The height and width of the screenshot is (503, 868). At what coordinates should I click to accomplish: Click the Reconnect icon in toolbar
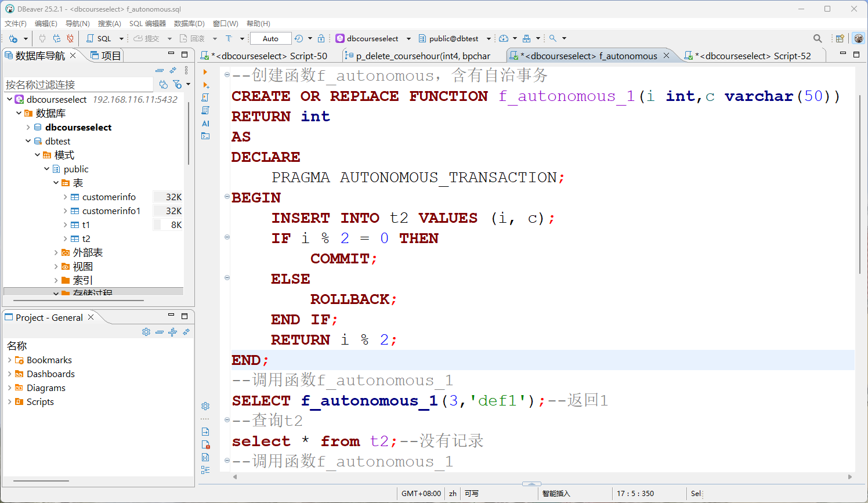(56, 38)
